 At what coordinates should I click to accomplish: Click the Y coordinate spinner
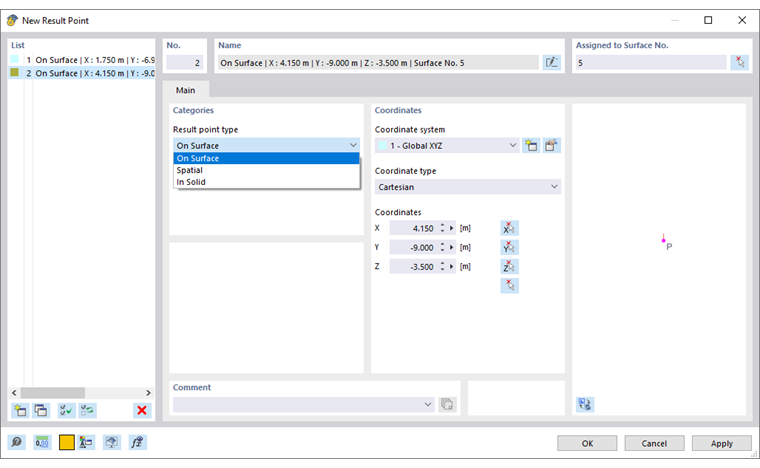pos(442,248)
